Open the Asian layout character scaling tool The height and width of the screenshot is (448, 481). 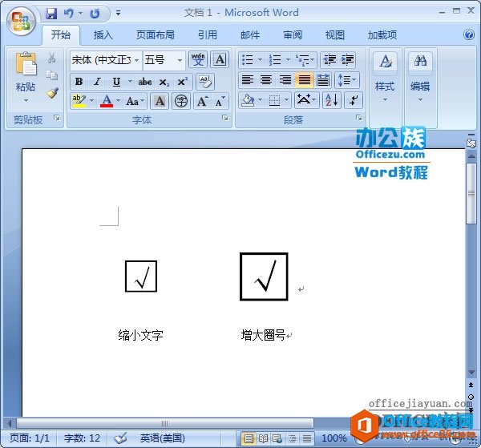(x=306, y=100)
